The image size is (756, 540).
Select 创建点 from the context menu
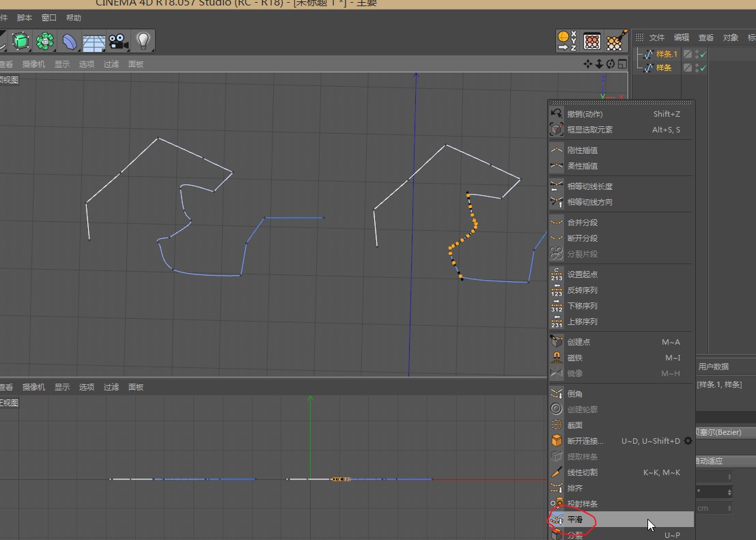click(621, 342)
